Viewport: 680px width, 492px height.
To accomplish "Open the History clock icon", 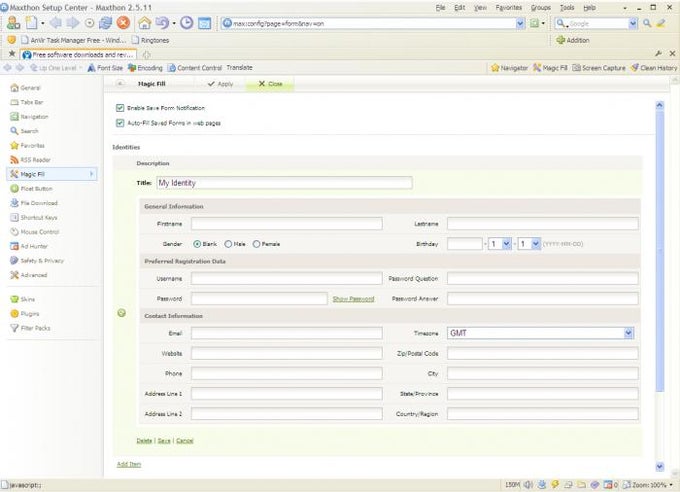I will pos(186,23).
